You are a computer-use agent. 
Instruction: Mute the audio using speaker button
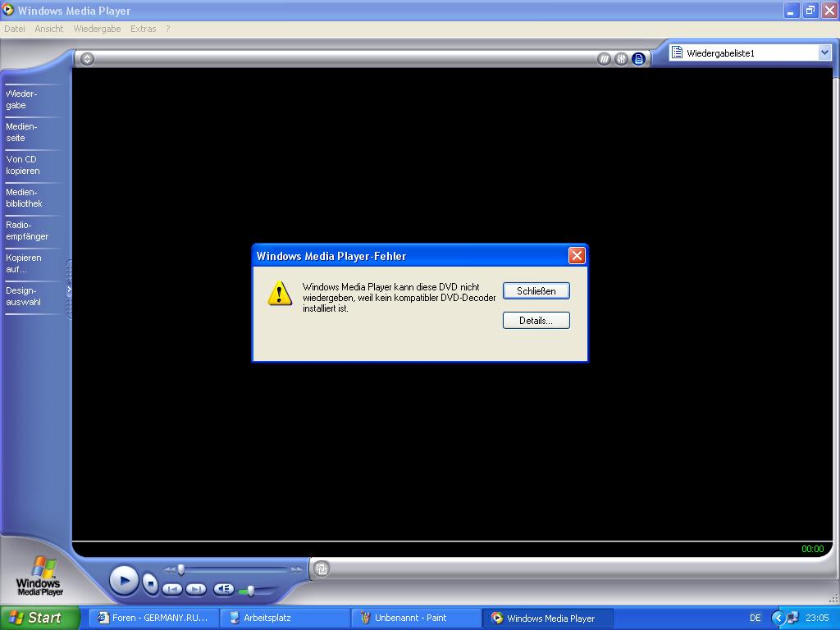click(223, 589)
